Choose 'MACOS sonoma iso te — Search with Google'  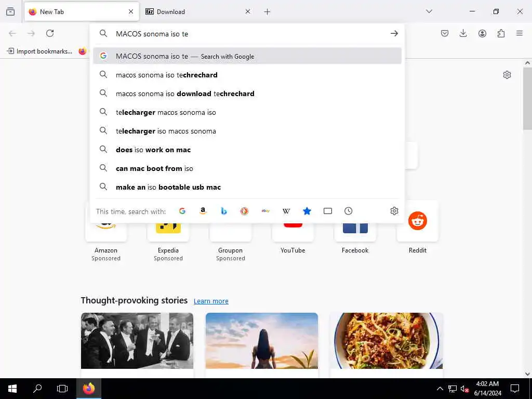pos(247,56)
